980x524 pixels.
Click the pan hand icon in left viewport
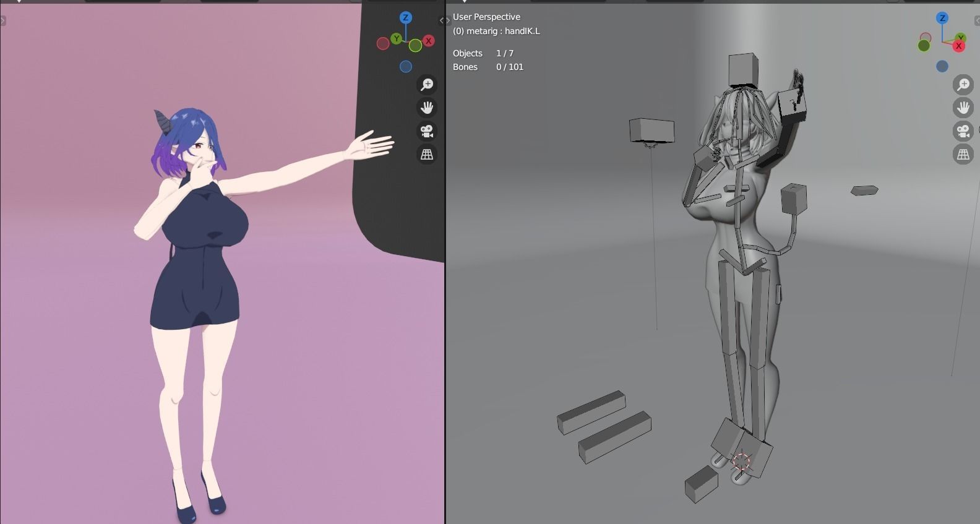pos(427,108)
